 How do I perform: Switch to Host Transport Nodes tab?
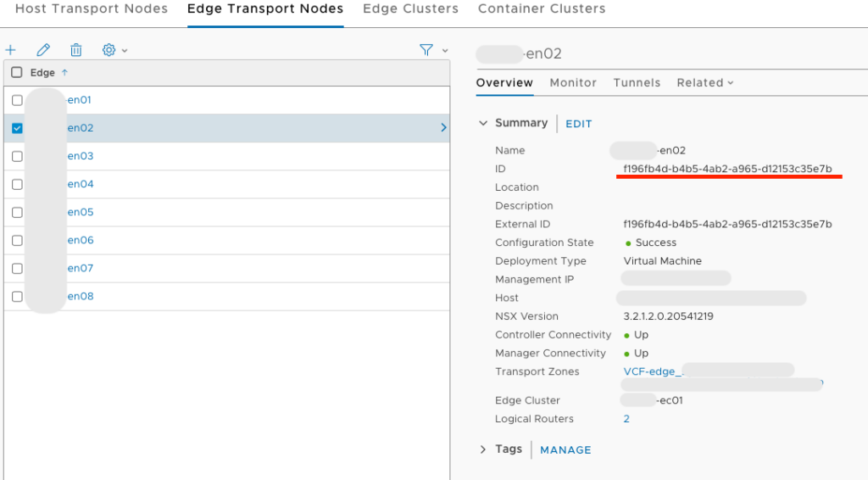pyautogui.click(x=92, y=9)
